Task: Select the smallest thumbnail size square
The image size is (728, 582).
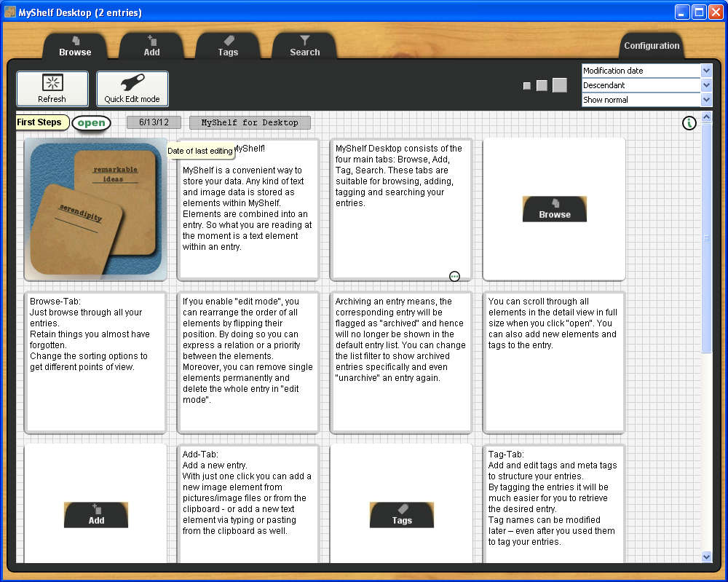Action: point(526,85)
